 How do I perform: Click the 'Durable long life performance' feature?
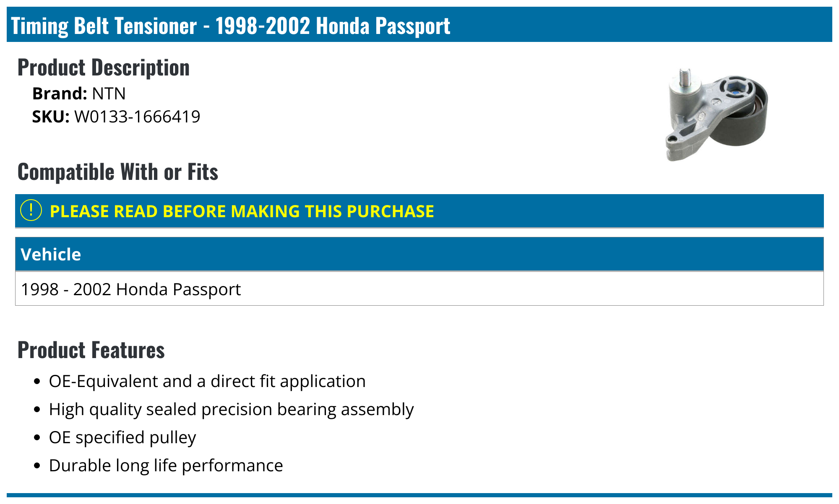[166, 465]
